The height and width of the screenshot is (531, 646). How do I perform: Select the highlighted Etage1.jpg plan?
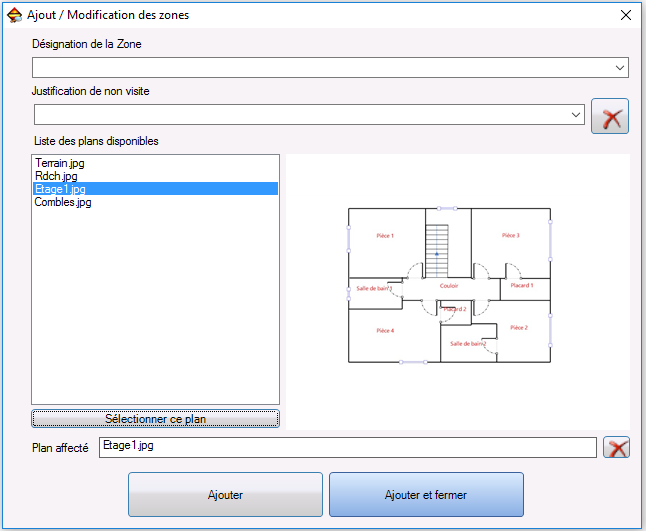pyautogui.click(x=60, y=189)
